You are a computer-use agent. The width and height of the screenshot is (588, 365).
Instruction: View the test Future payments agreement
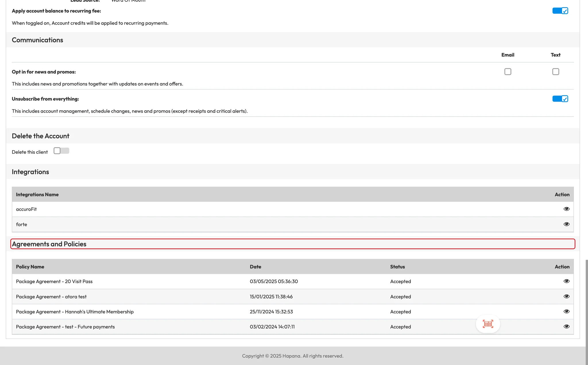[x=566, y=327]
